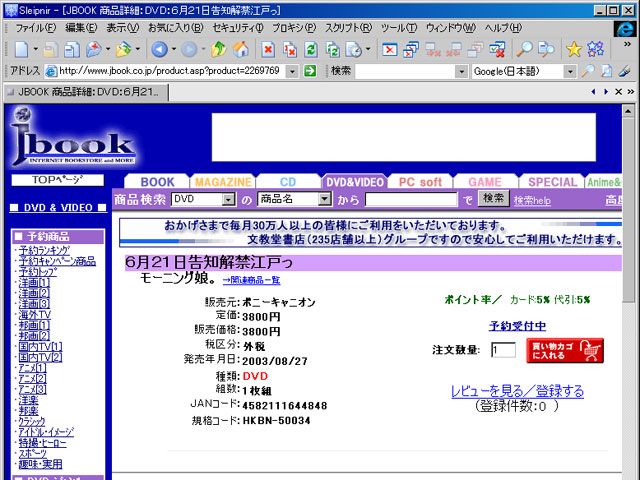
Task: Switch to the CD site tab
Action: (288, 182)
